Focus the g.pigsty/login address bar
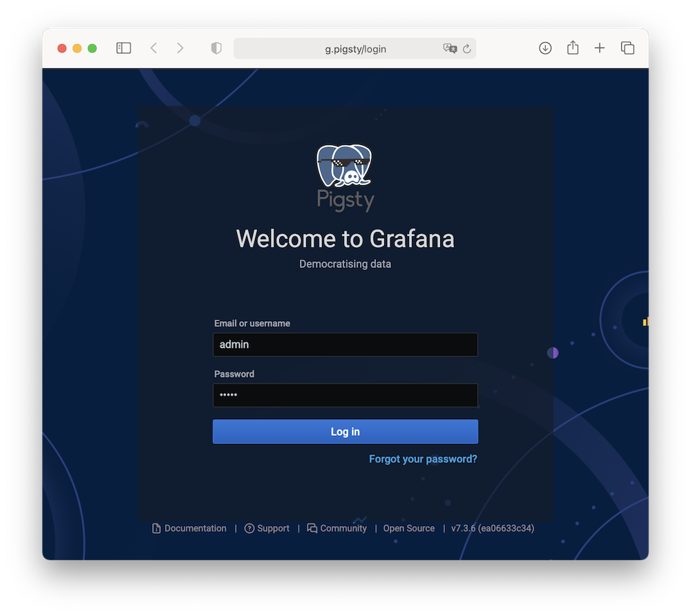 click(354, 48)
